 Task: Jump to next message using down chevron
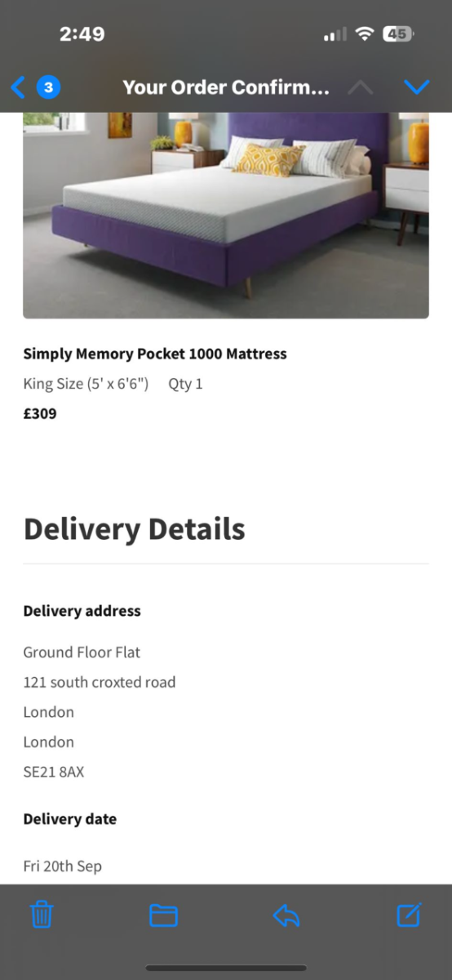coord(416,87)
